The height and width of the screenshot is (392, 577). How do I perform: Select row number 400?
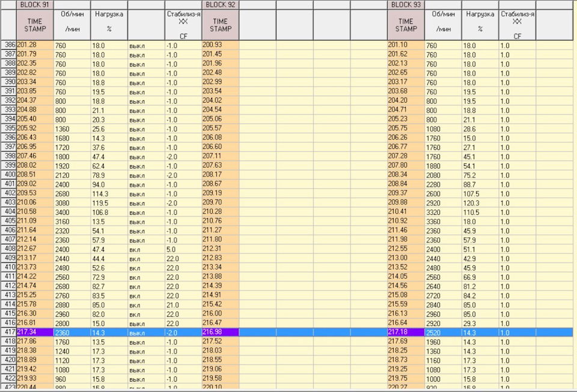(x=8, y=175)
